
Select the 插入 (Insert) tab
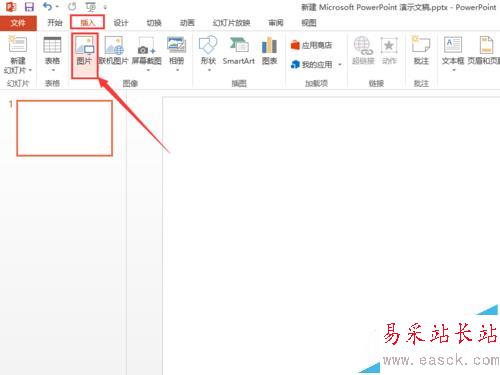click(x=87, y=23)
